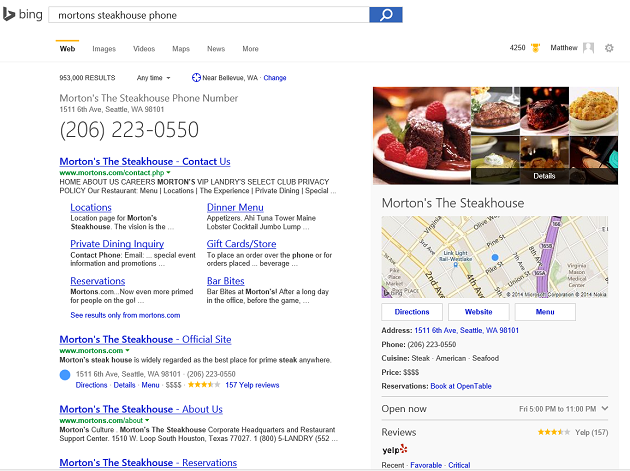Click the Directions button under the map

[412, 312]
